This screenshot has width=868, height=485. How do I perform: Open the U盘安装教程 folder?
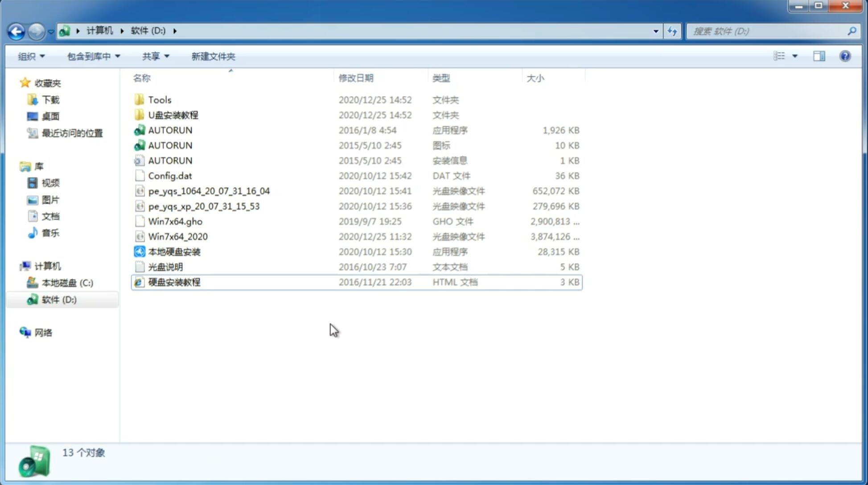[173, 115]
